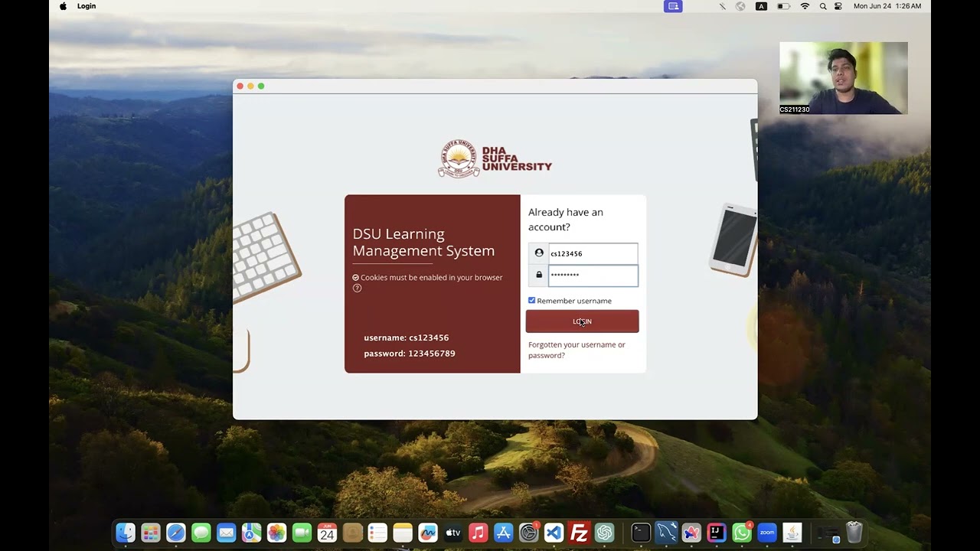Open Calendar showing 24 in dock
The width and height of the screenshot is (980, 551).
click(327, 533)
